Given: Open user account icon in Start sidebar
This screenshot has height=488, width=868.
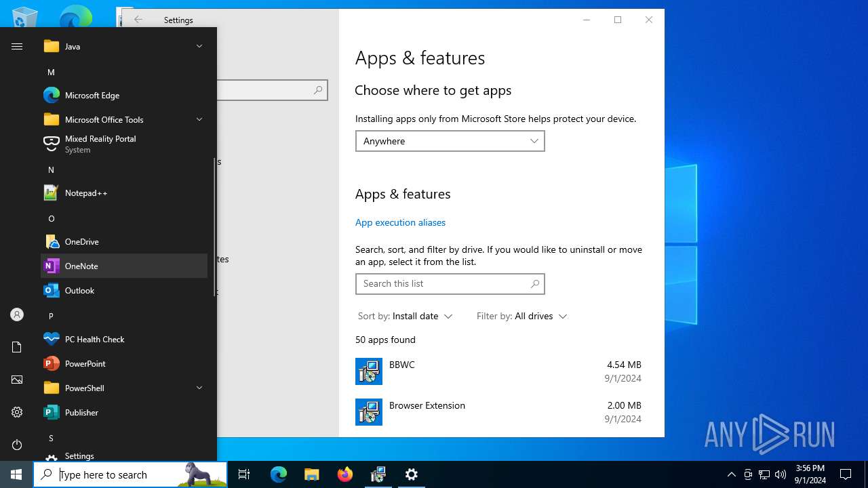Looking at the screenshot, I should click(17, 314).
